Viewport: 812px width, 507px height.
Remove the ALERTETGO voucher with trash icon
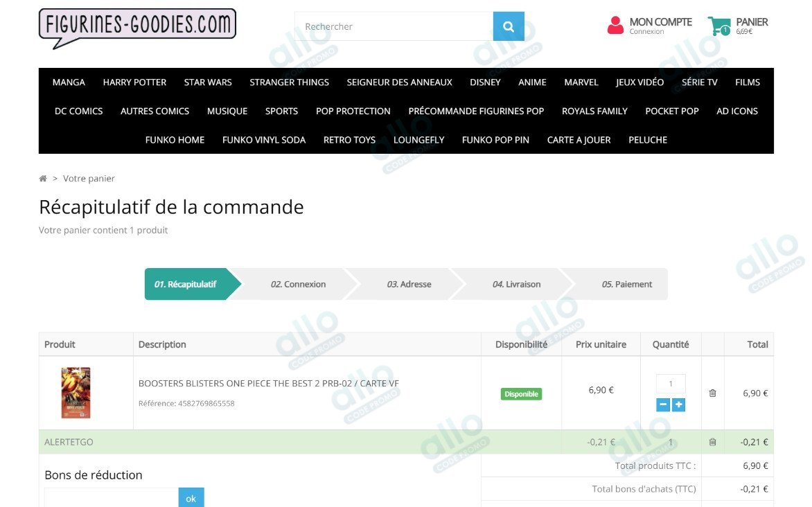(x=712, y=442)
